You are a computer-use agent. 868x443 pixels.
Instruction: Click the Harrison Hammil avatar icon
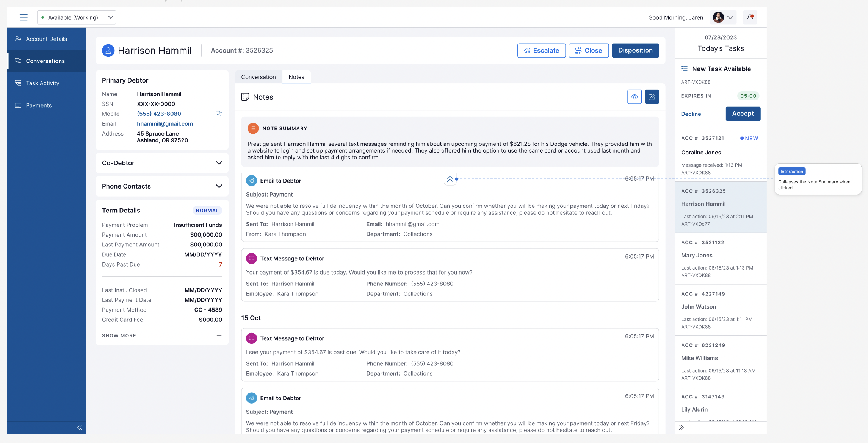coord(108,50)
